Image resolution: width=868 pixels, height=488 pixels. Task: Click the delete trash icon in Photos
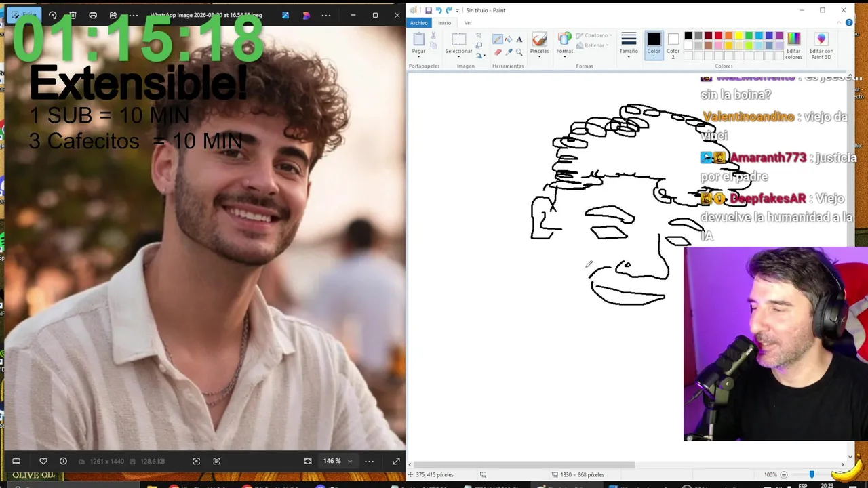click(x=73, y=15)
